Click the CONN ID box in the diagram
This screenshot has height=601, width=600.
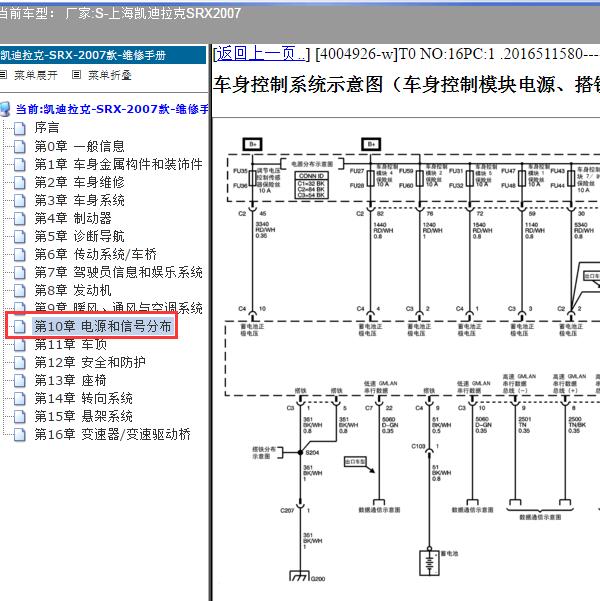point(311,185)
